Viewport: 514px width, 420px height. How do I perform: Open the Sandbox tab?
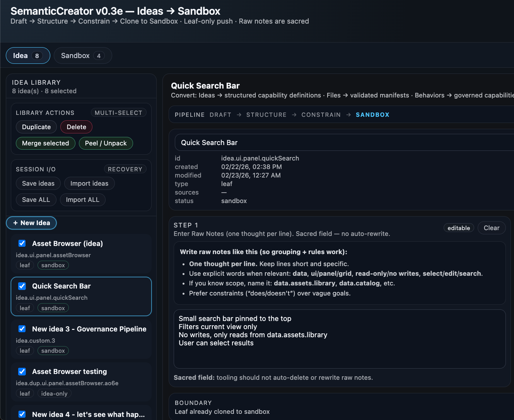pos(82,56)
